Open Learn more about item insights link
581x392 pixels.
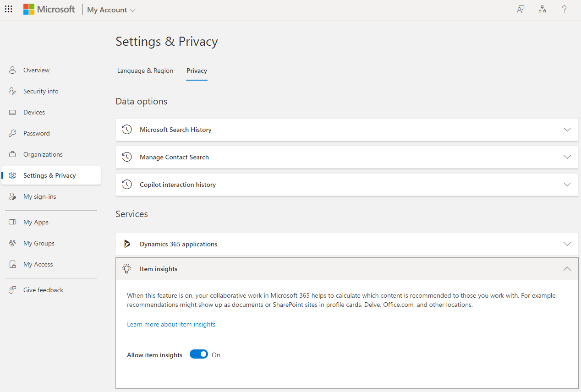click(171, 324)
